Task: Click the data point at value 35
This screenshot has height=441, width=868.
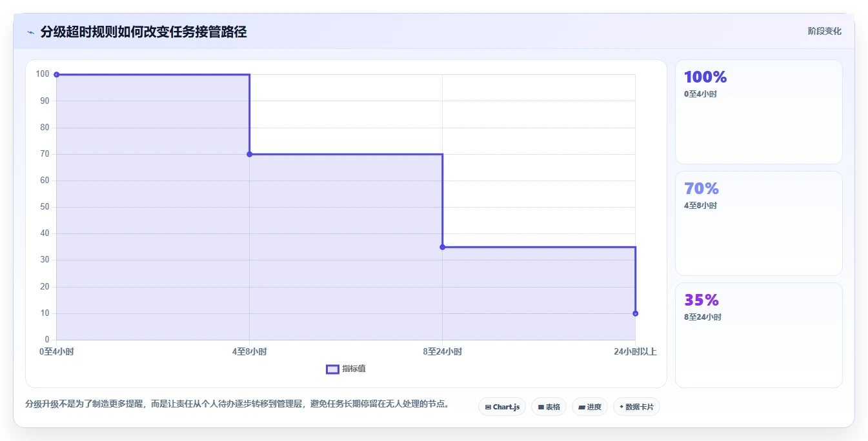Action: 442,247
